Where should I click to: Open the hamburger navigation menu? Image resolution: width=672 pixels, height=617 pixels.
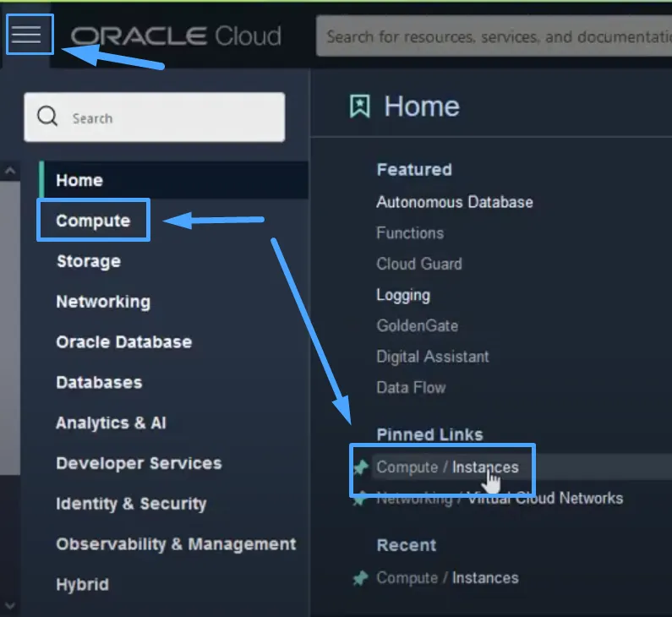26,35
